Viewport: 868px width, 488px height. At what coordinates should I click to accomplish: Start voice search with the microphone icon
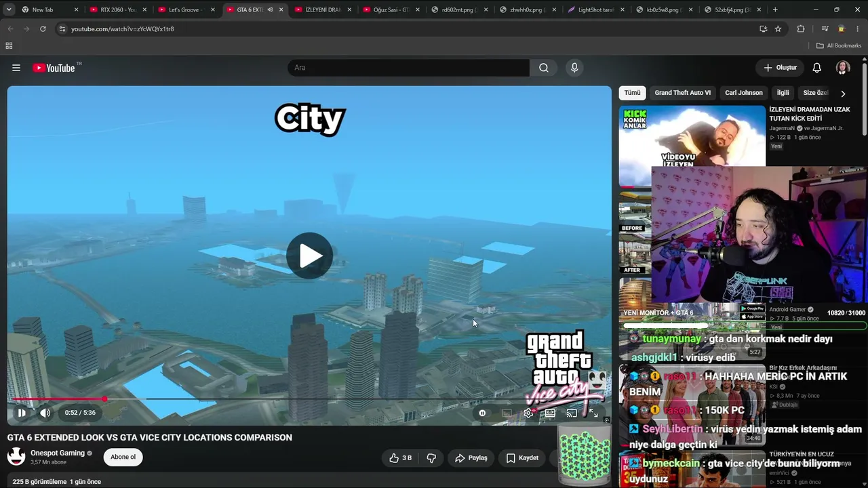(574, 68)
